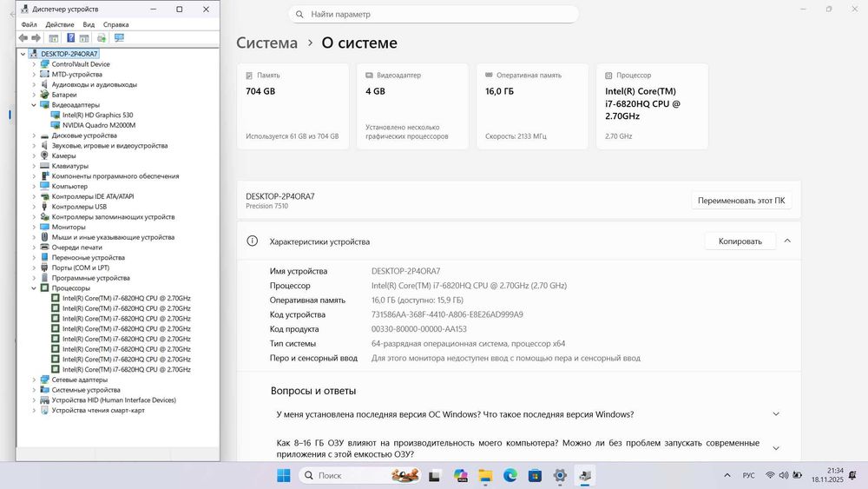Viewport: 868px width, 489px height.
Task: Select Мыши и иные указывающие устройства item
Action: click(x=113, y=237)
